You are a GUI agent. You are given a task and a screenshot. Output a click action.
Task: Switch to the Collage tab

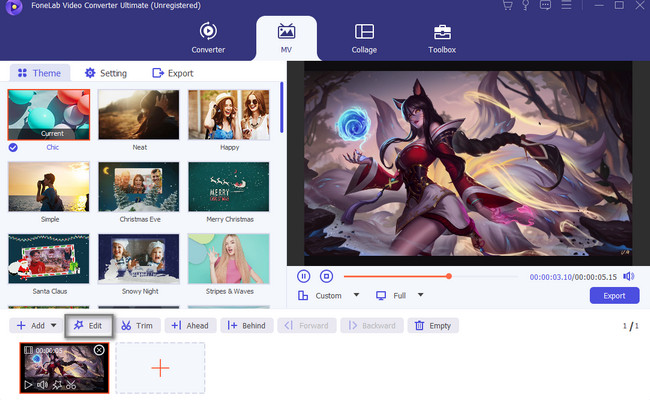click(364, 38)
